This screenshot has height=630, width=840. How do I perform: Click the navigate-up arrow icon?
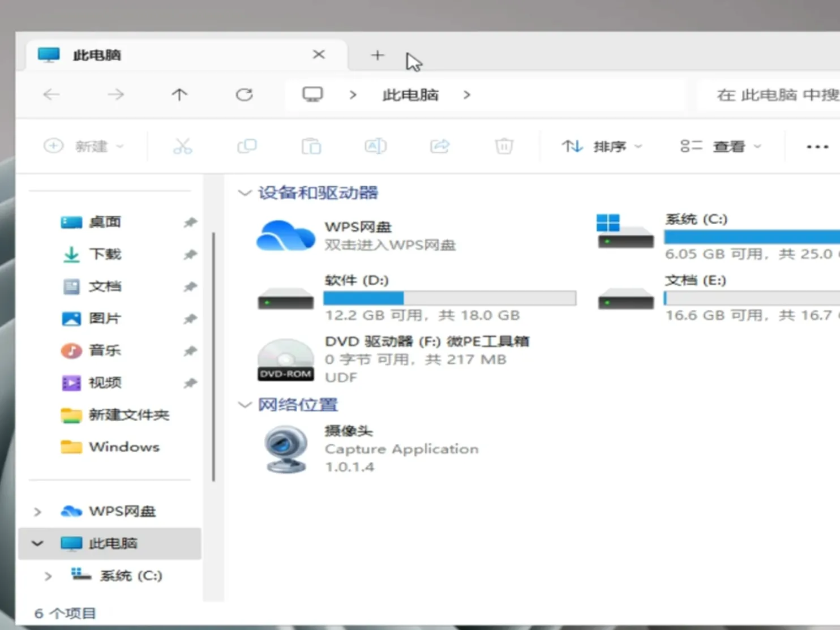pos(179,95)
